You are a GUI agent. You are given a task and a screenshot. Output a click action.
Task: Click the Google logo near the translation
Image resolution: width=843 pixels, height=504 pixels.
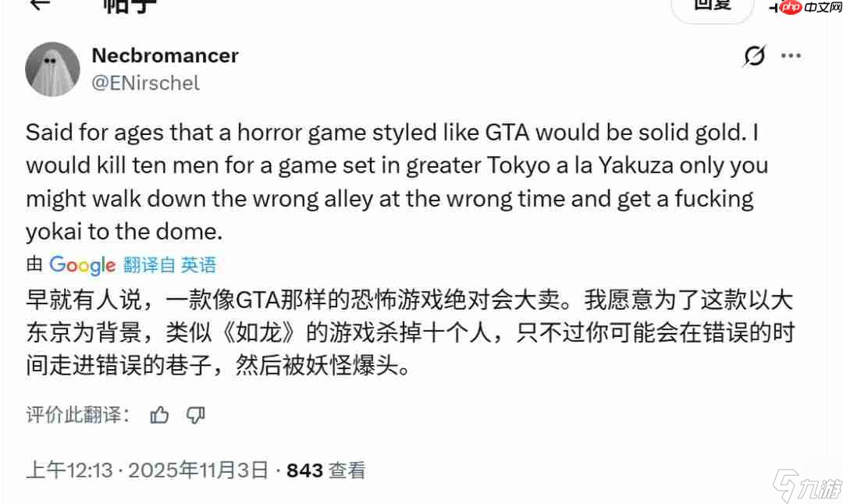click(x=83, y=264)
